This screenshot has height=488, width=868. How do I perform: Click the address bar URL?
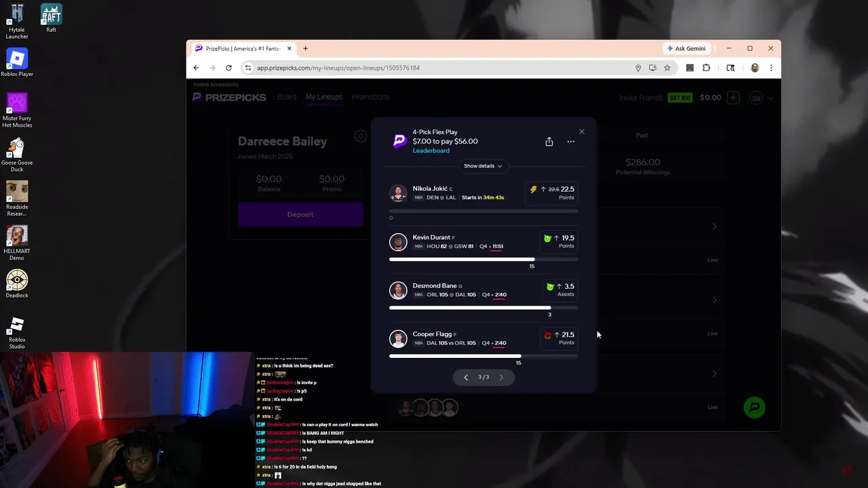pyautogui.click(x=338, y=68)
